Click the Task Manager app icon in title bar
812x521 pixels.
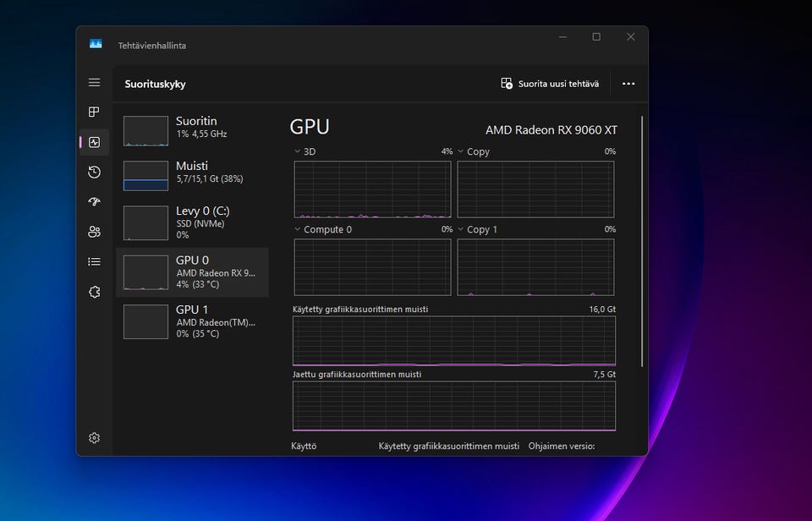(96, 45)
